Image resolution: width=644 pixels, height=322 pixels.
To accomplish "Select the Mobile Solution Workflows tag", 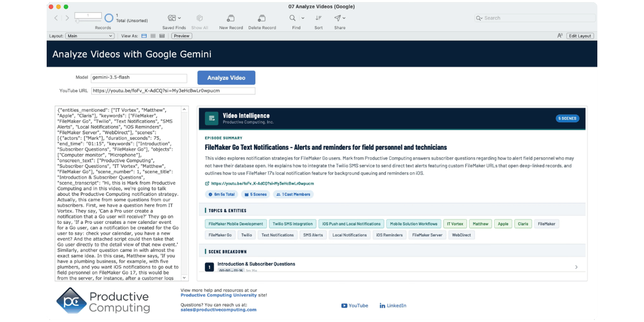I will point(414,224).
